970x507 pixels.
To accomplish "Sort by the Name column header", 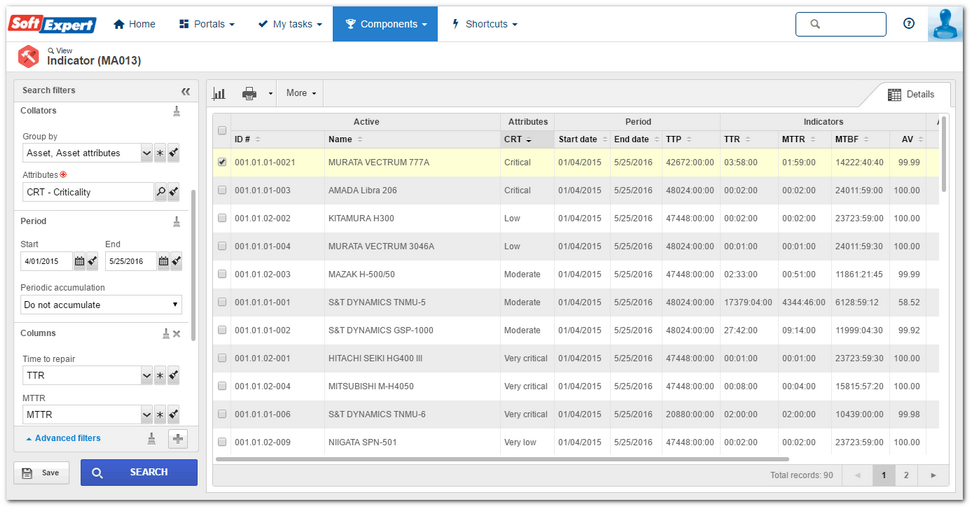I will (412, 140).
